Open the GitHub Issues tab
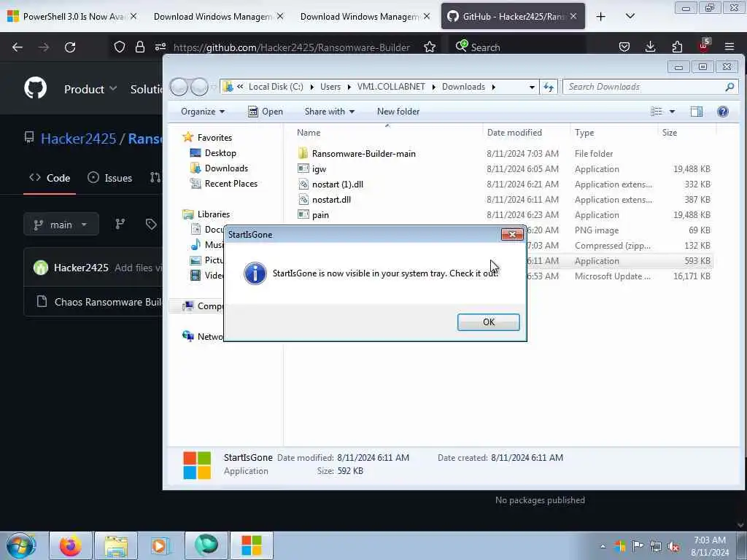The height and width of the screenshot is (560, 747). pyautogui.click(x=110, y=178)
